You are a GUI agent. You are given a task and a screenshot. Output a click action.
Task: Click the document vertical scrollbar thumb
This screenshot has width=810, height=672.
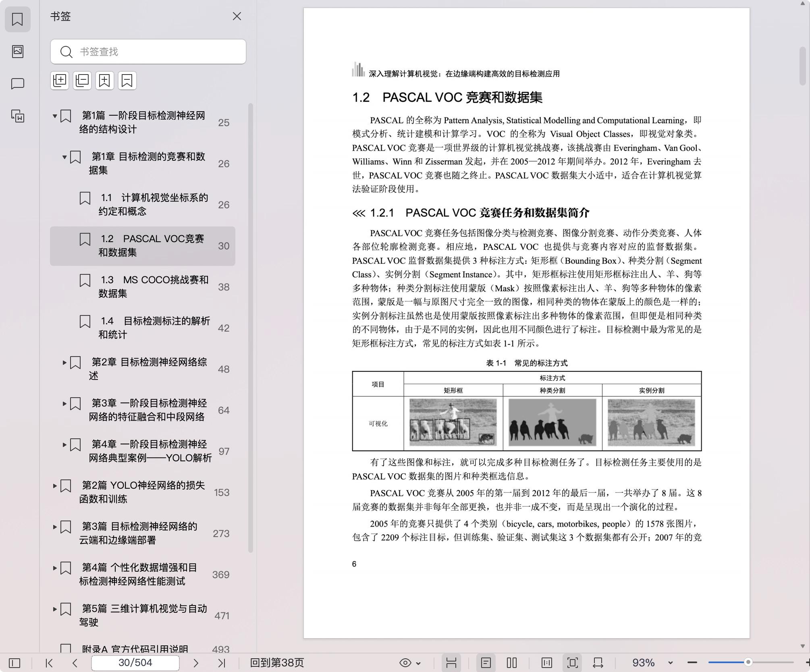tap(802, 66)
